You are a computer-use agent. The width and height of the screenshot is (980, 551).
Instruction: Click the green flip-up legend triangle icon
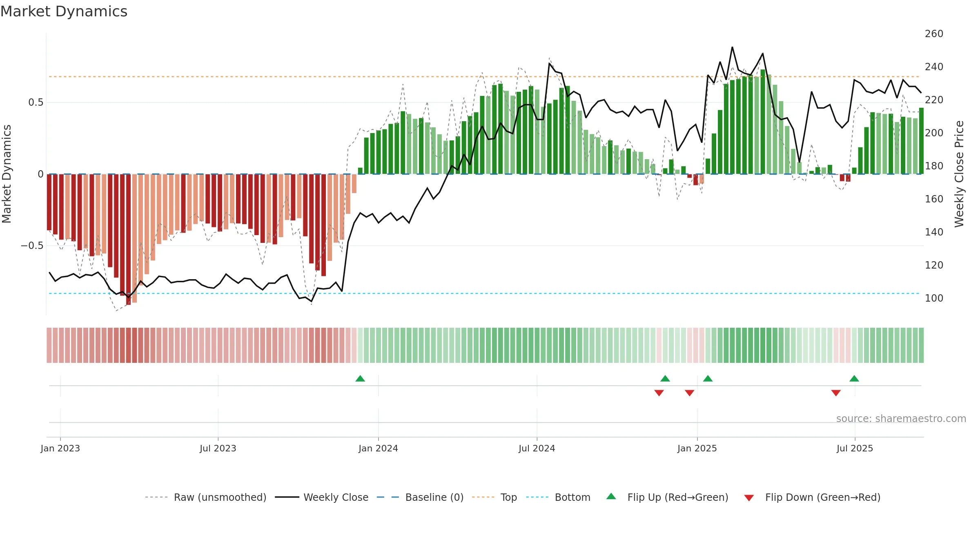[x=611, y=496]
